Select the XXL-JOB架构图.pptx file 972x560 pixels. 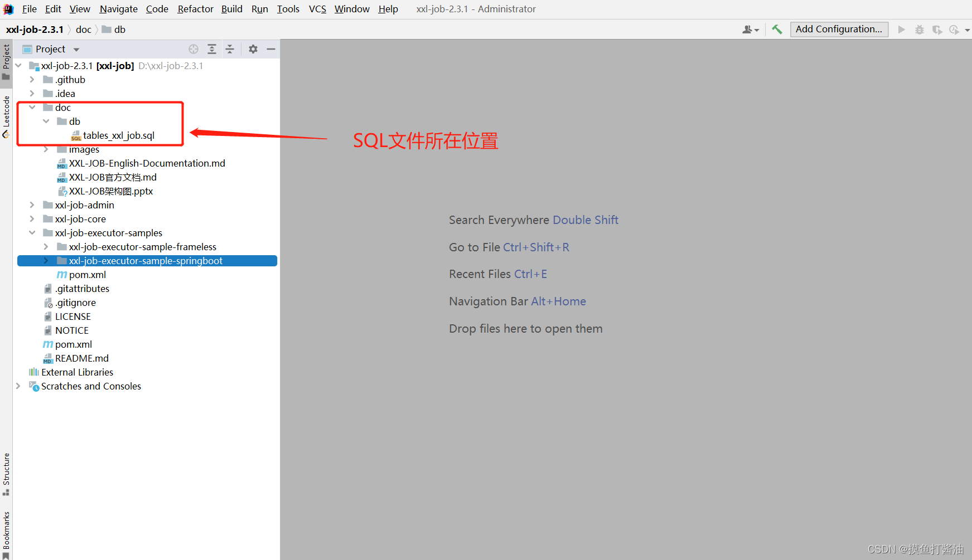point(111,191)
